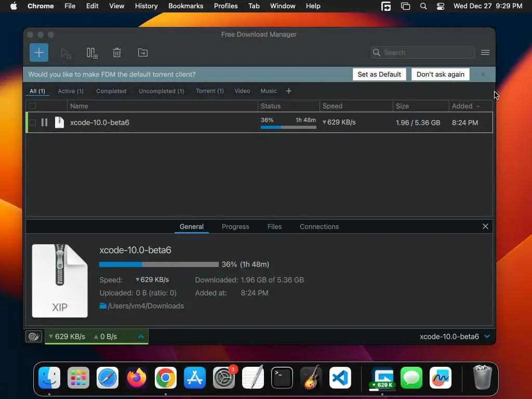Launch Safari from the Dock

coord(108,378)
